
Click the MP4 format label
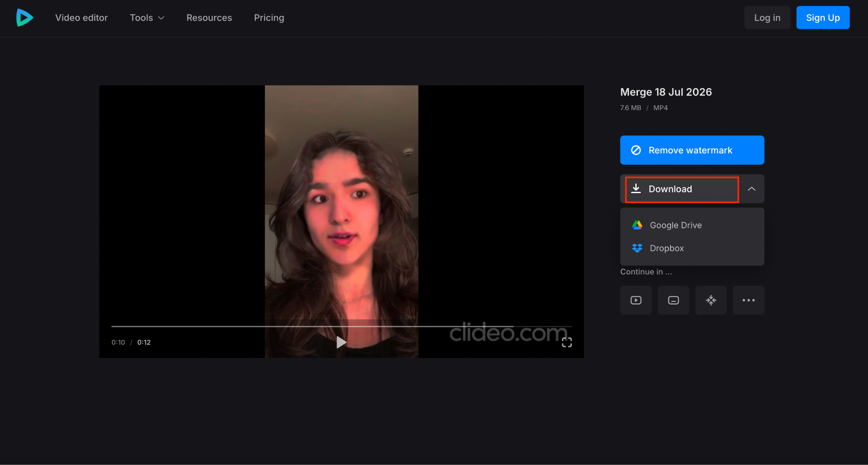(x=660, y=108)
